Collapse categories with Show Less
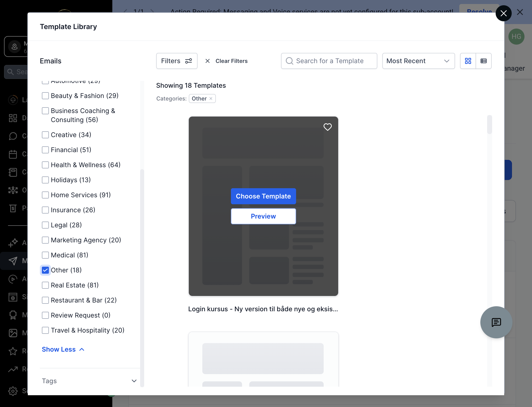Viewport: 532px width, 407px height. pyautogui.click(x=63, y=349)
